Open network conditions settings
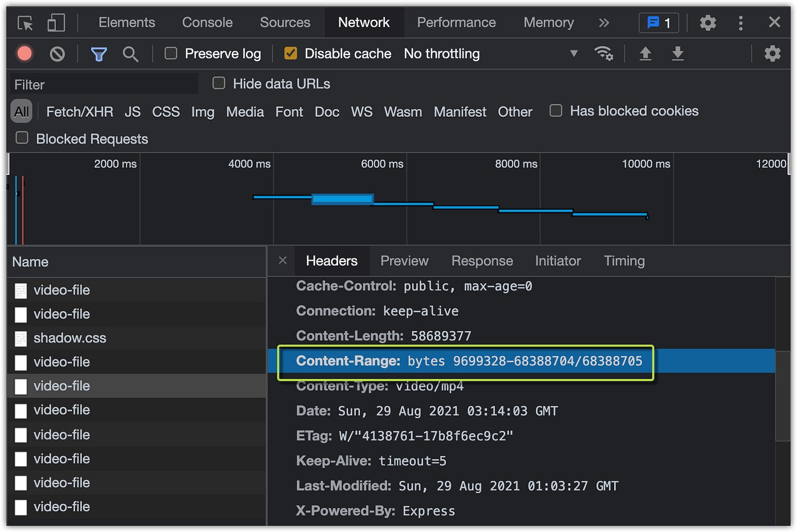The height and width of the screenshot is (532, 797). pyautogui.click(x=604, y=53)
